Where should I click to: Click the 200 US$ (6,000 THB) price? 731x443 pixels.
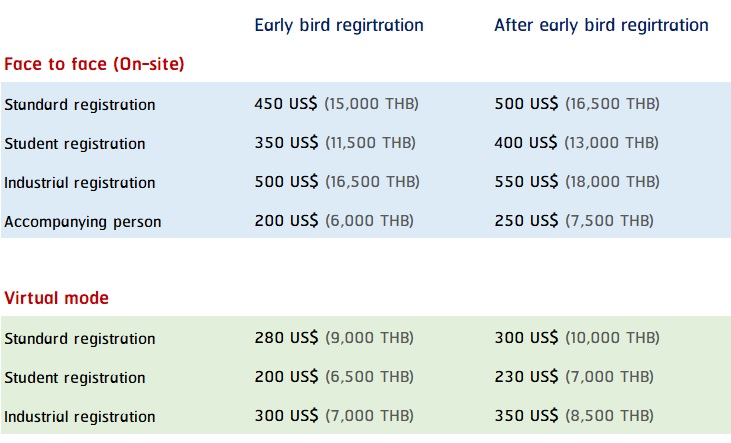(x=334, y=221)
